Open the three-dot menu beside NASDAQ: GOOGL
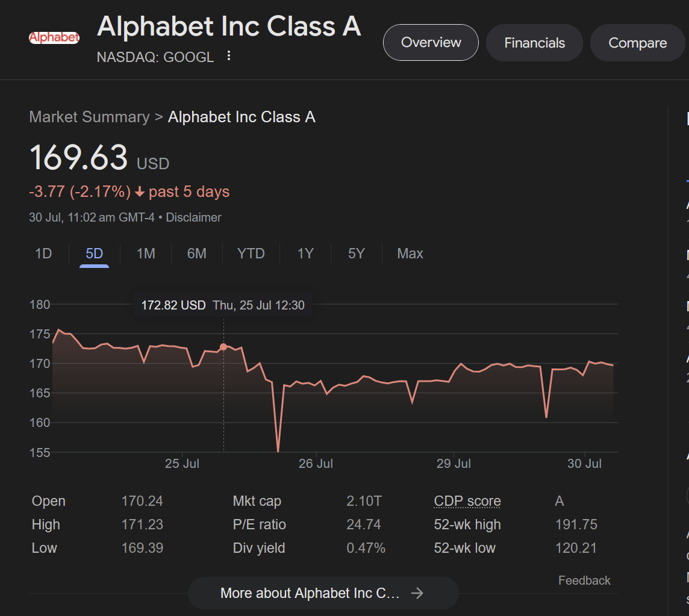The height and width of the screenshot is (616, 689). 228,56
